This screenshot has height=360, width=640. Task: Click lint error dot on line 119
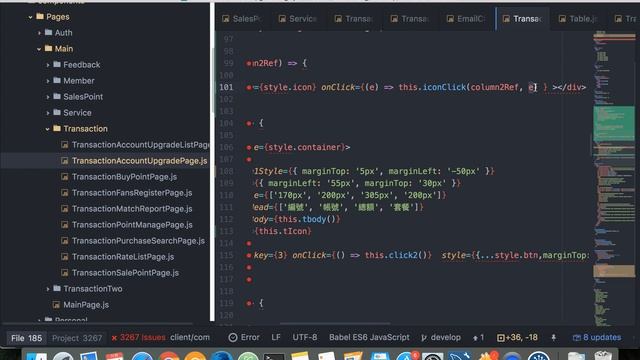pos(249,303)
